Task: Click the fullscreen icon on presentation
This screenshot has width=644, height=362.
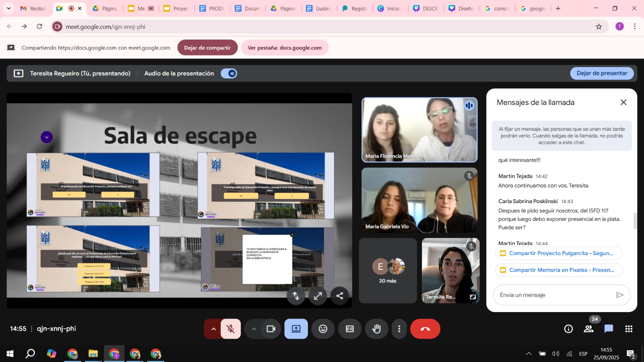Action: click(x=318, y=296)
